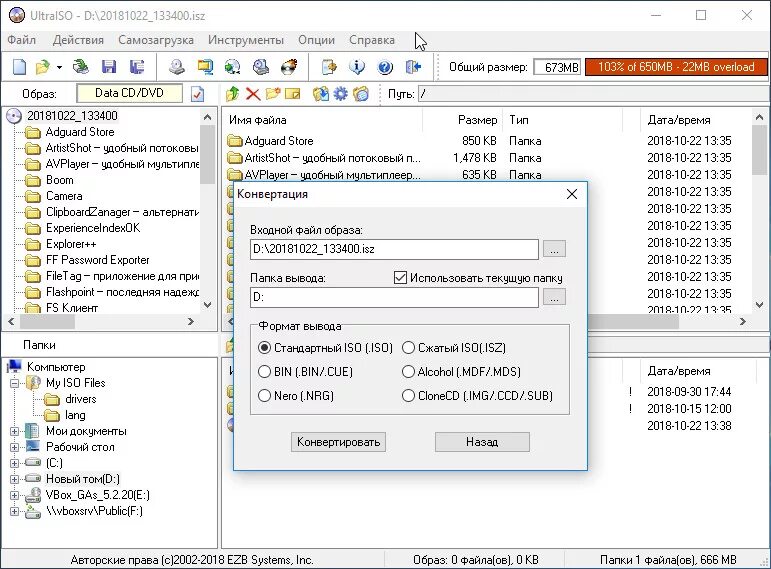The height and width of the screenshot is (569, 771).
Task: Select the Data CD/DVD image type field
Action: click(129, 93)
